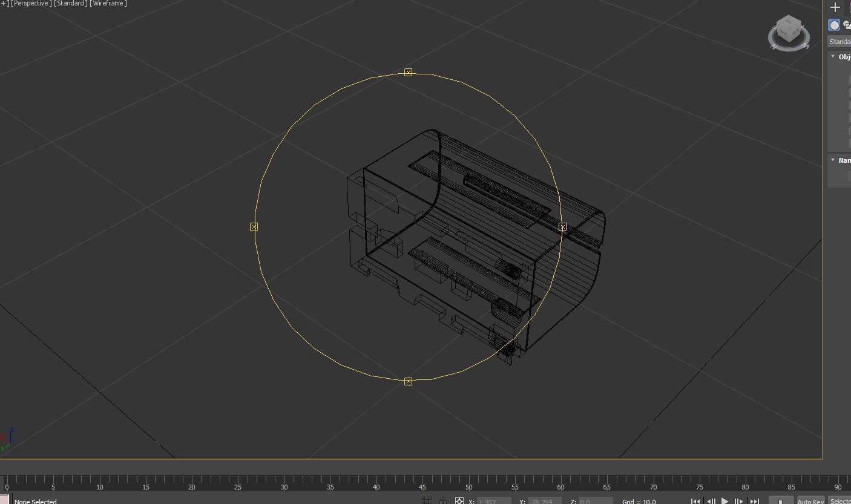Go to end frame
The width and height of the screenshot is (851, 504).
[x=754, y=501]
